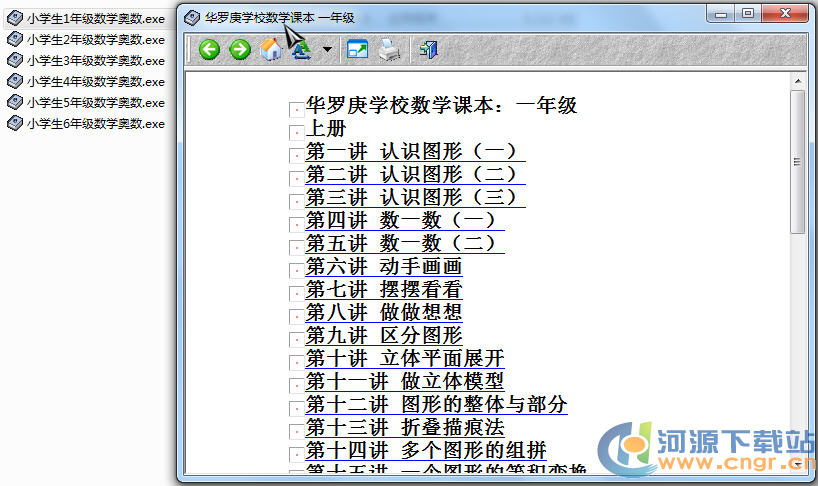Screen dimensions: 818x486
Task: Click icon of 小学生2年级数学奥数.exe
Action: [15, 39]
